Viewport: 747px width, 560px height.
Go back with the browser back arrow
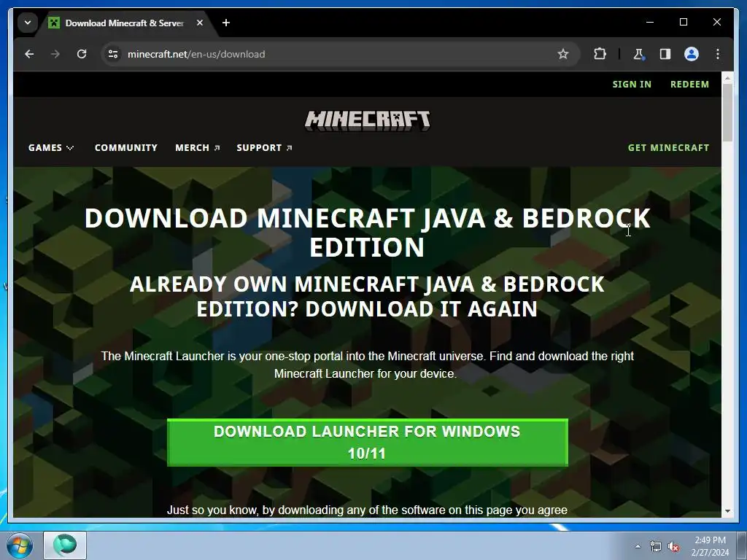(x=29, y=54)
